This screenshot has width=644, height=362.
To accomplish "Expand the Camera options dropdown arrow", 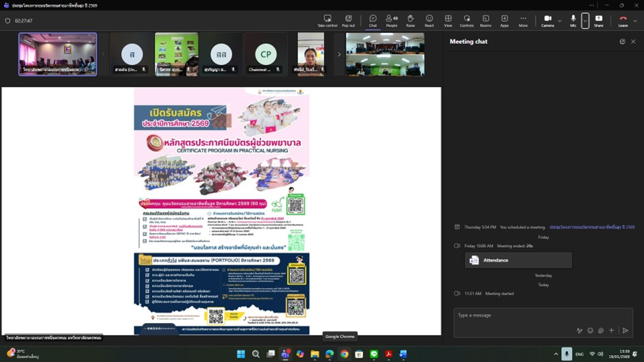I will [x=560, y=21].
